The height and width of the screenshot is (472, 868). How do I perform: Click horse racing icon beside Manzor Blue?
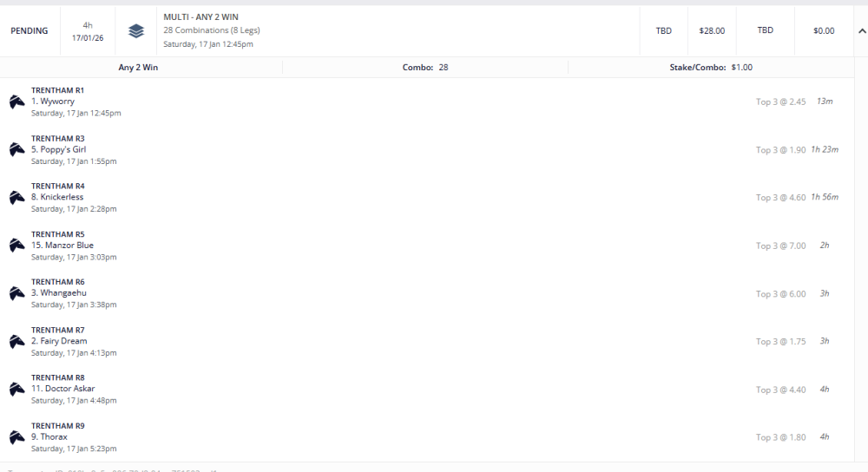[16, 246]
